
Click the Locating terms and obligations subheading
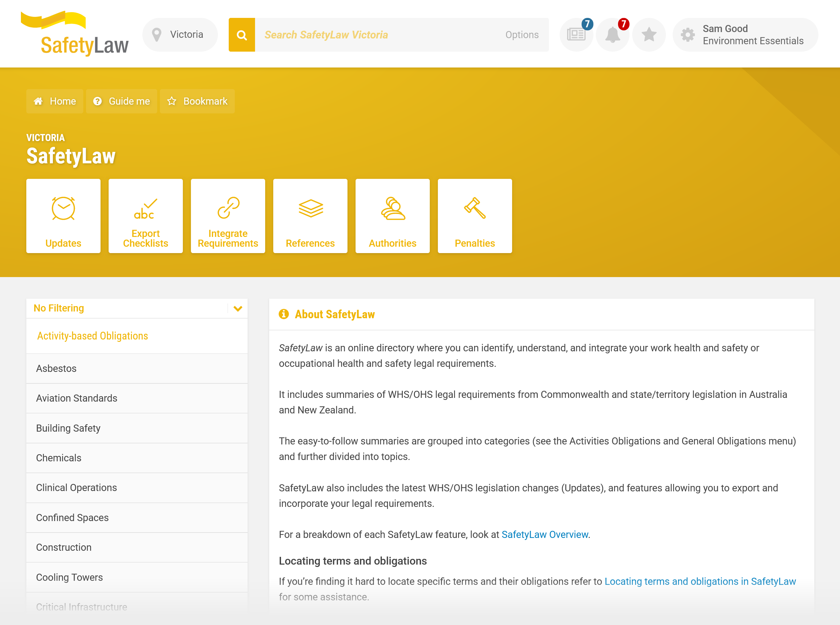point(353,561)
